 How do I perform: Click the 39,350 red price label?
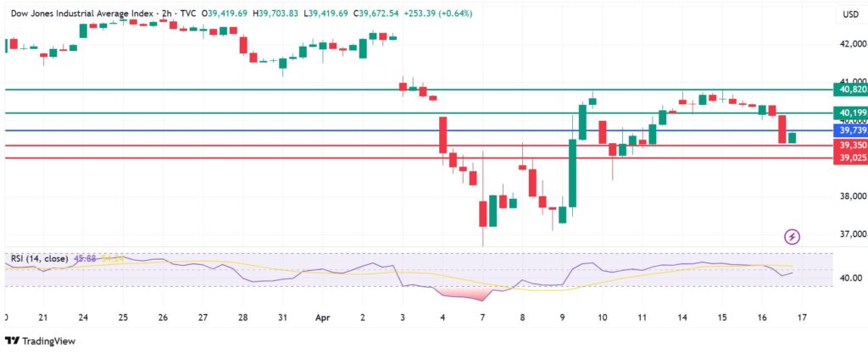[x=850, y=146]
